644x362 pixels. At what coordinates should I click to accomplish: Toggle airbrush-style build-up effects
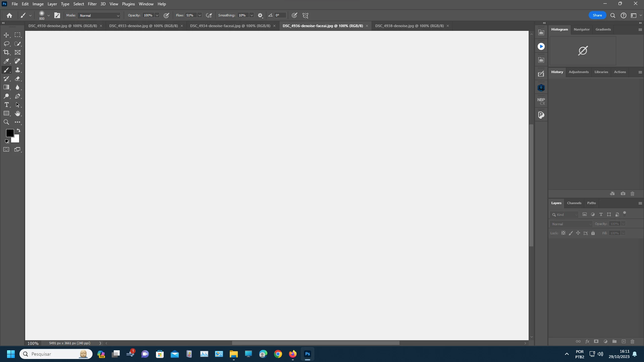tap(209, 15)
